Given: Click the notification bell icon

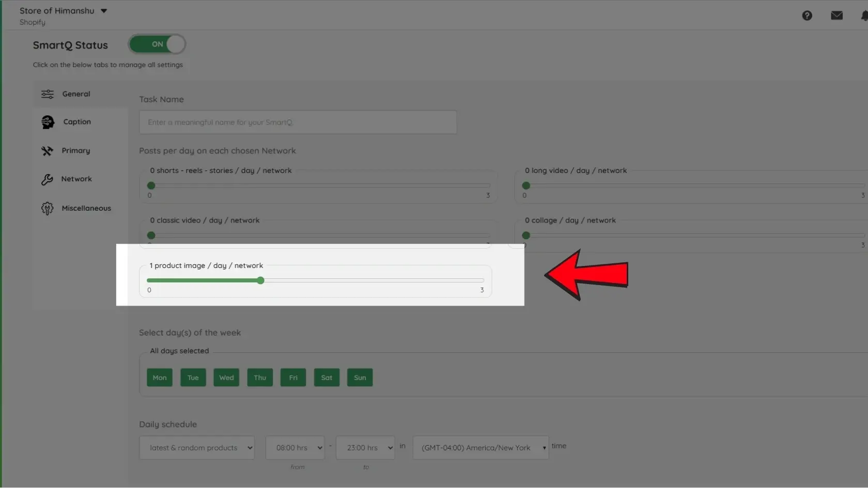Looking at the screenshot, I should [864, 15].
